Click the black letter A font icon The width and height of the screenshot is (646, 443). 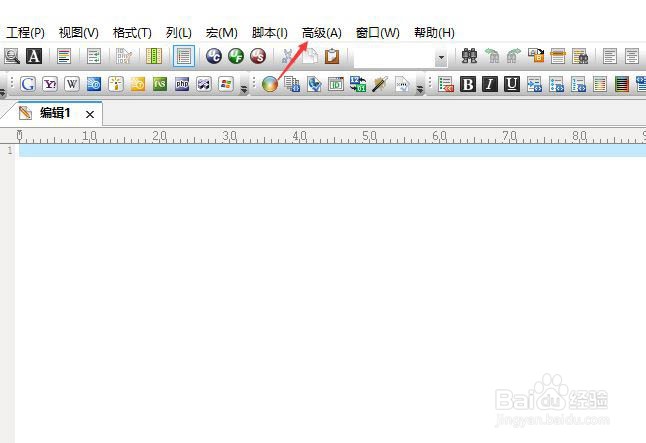tap(34, 56)
